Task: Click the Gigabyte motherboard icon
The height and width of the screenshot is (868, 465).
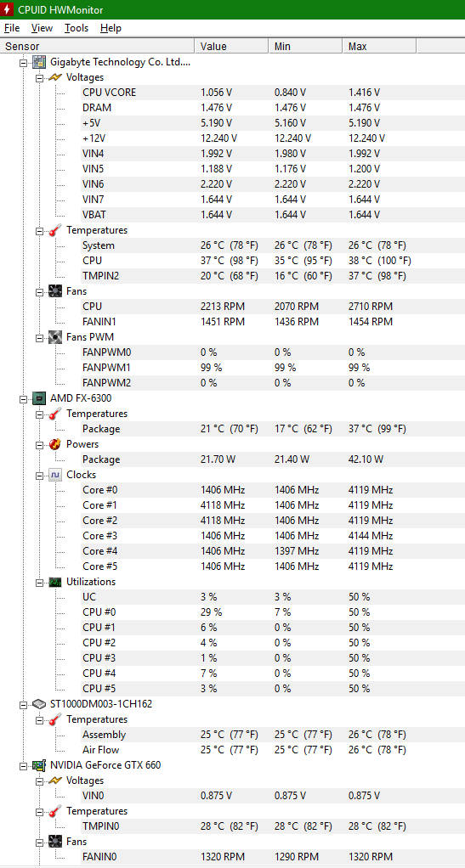Action: coord(39,62)
